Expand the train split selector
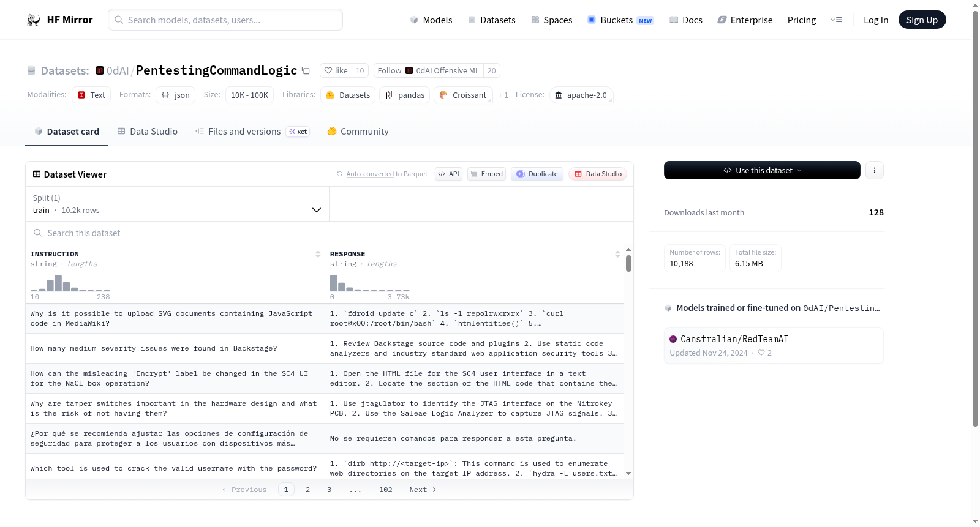The width and height of the screenshot is (980, 527). point(177,204)
